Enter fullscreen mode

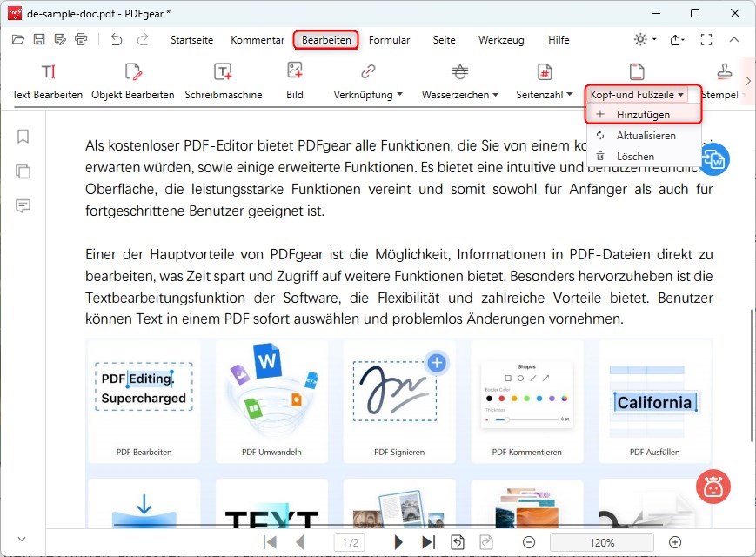click(706, 39)
